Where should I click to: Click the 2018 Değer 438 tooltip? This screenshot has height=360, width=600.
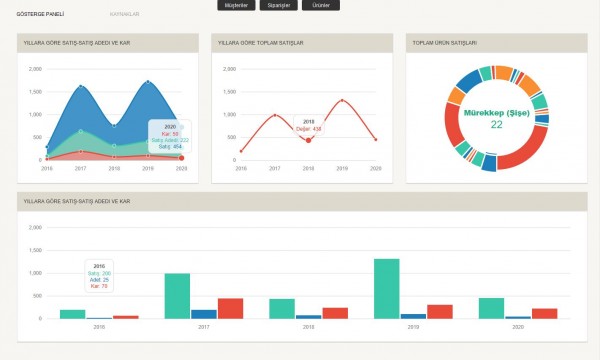pos(309,125)
